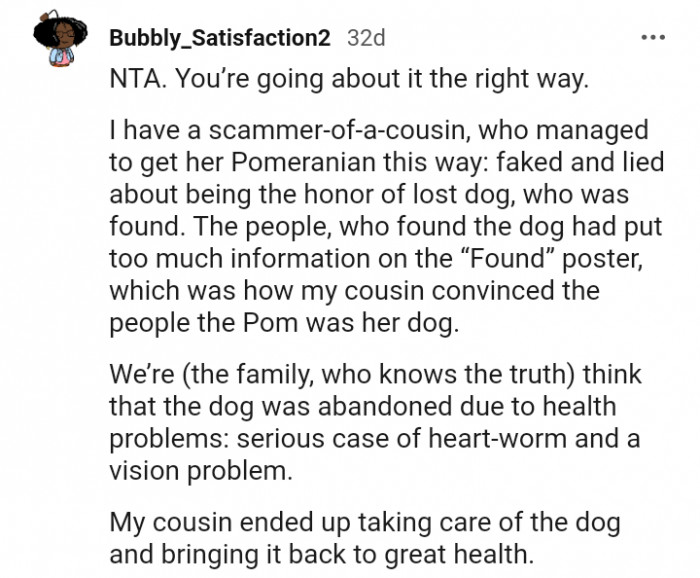Click the 'NTA' verdict text
This screenshot has height=578, width=700.
(132, 81)
